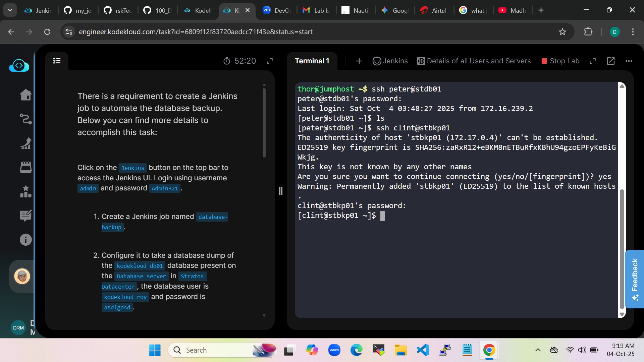
Task: Open the three-dots more options menu
Action: point(629,61)
